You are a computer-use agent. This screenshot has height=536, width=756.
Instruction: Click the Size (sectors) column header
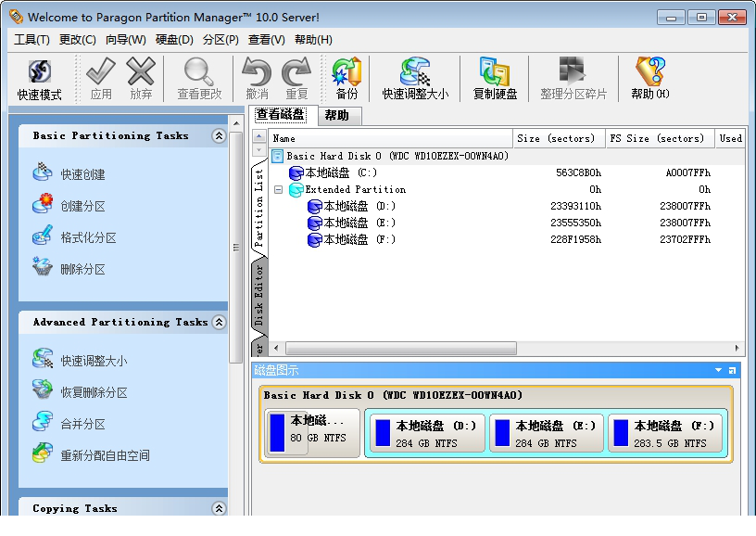tap(556, 138)
